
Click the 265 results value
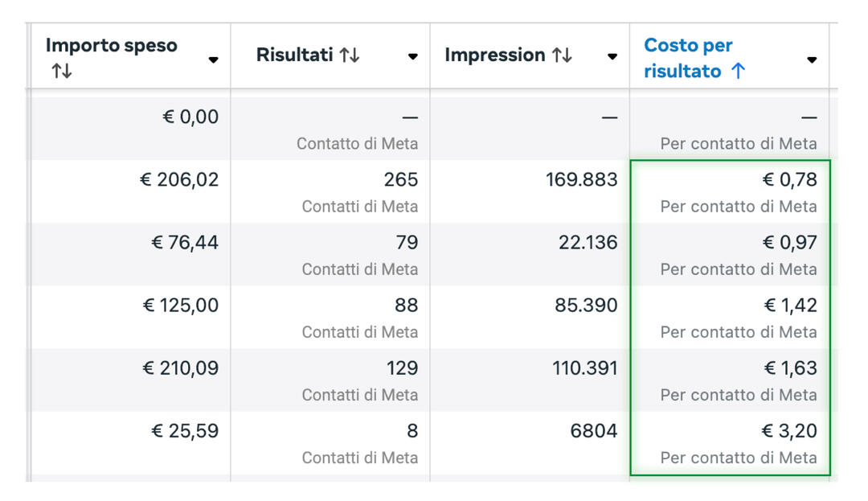[x=400, y=180]
